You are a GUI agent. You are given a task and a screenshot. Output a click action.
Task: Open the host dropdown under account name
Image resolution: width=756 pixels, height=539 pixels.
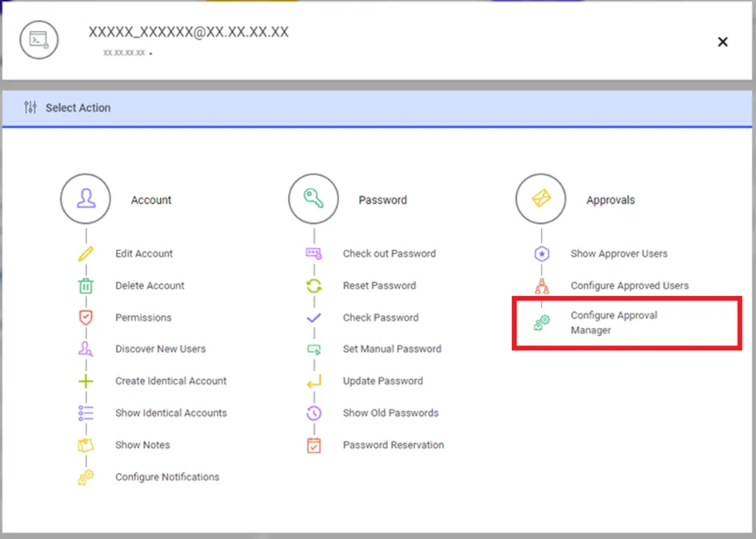point(151,54)
